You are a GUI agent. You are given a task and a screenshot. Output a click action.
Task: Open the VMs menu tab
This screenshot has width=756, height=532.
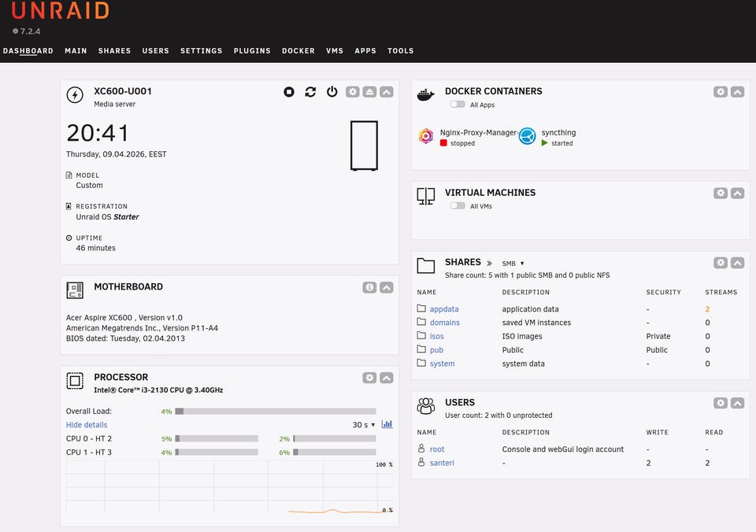click(x=335, y=50)
